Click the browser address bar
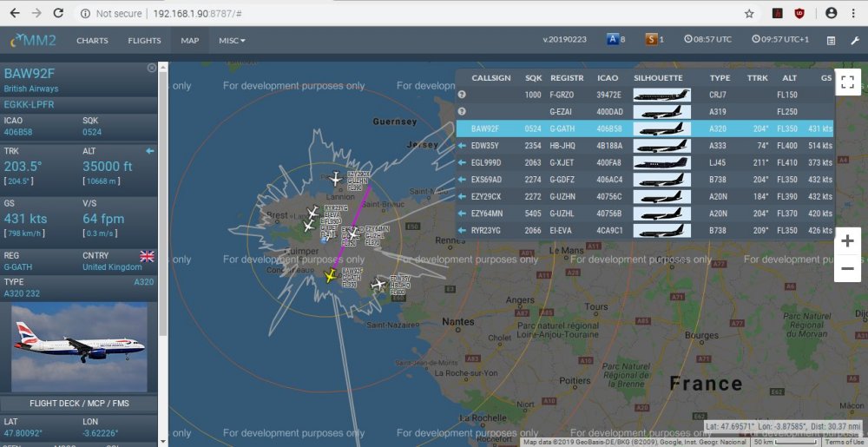 (x=410, y=13)
